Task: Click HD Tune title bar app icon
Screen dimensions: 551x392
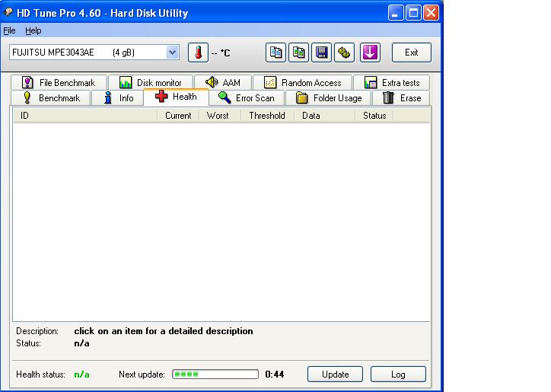Action: pos(8,13)
